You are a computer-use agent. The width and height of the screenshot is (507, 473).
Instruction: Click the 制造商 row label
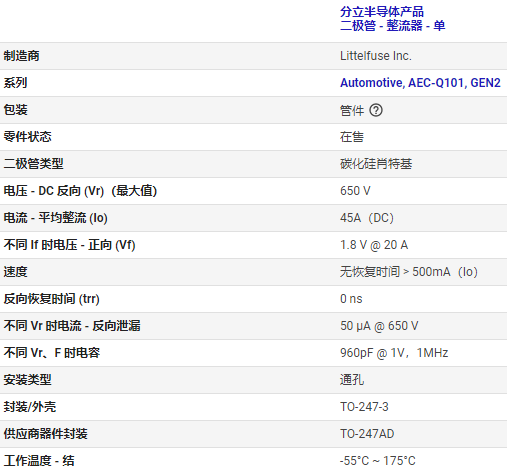21,56
